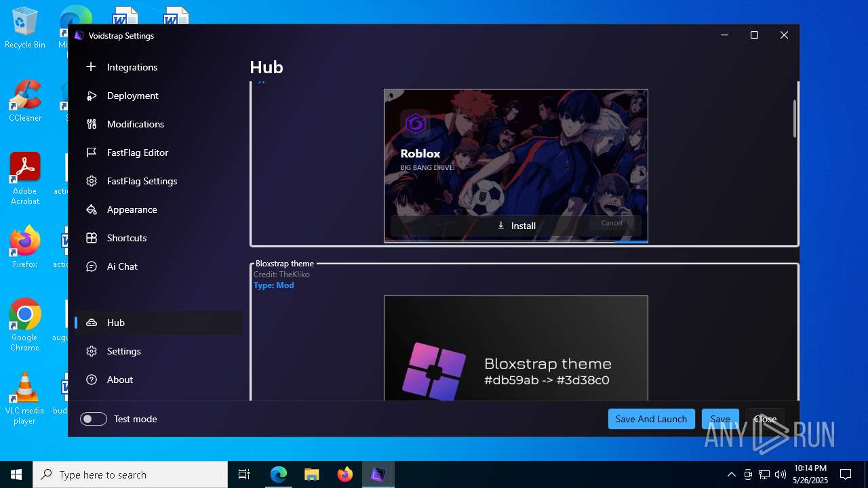868x488 pixels.
Task: Open Google Chrome desktop shortcut
Action: pos(25,325)
